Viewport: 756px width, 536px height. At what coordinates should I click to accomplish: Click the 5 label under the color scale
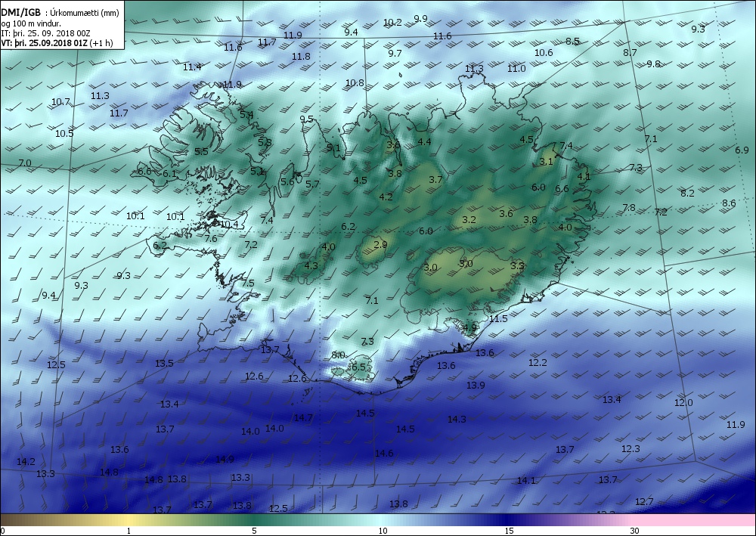coord(254,531)
